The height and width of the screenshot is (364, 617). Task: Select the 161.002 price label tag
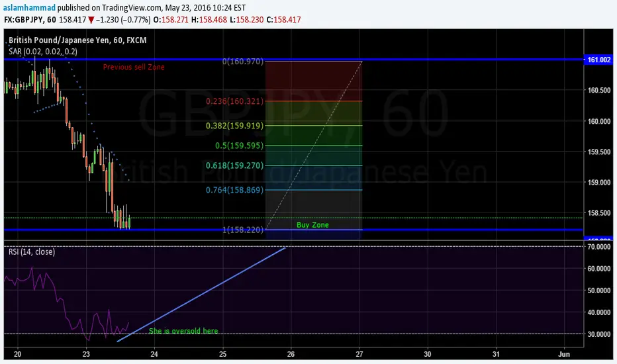[598, 60]
